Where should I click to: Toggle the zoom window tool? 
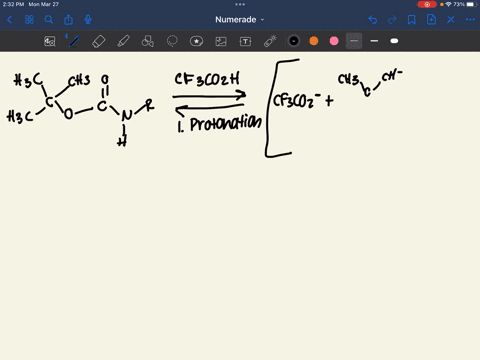(50, 41)
